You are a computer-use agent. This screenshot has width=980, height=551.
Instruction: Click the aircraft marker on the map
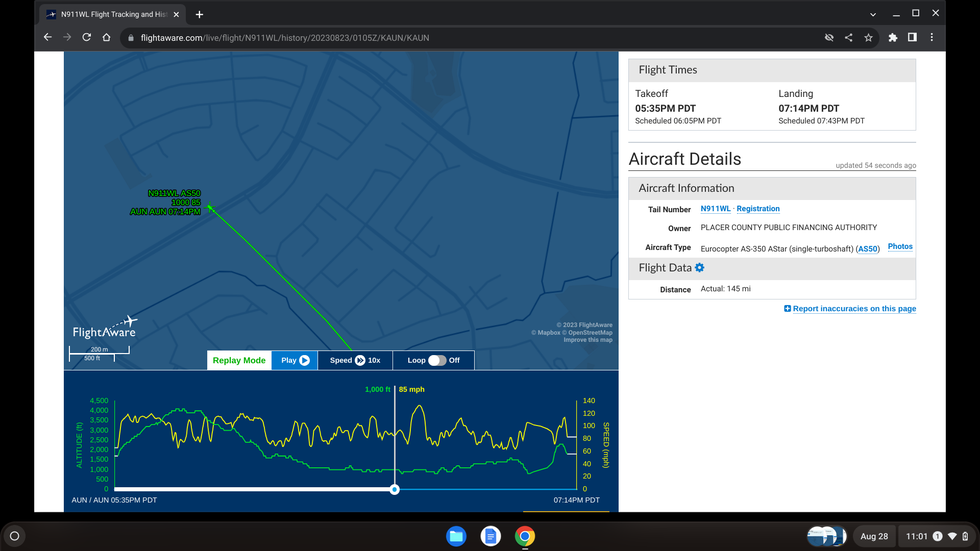click(x=210, y=207)
